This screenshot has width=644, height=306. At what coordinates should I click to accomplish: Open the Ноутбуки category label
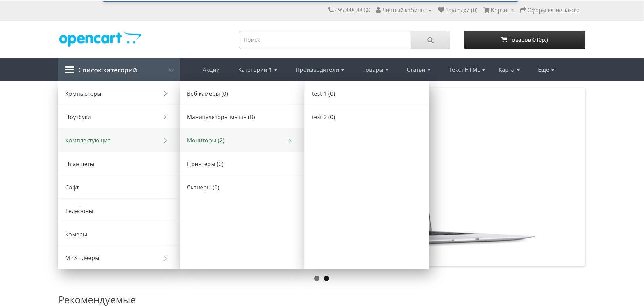pos(78,117)
